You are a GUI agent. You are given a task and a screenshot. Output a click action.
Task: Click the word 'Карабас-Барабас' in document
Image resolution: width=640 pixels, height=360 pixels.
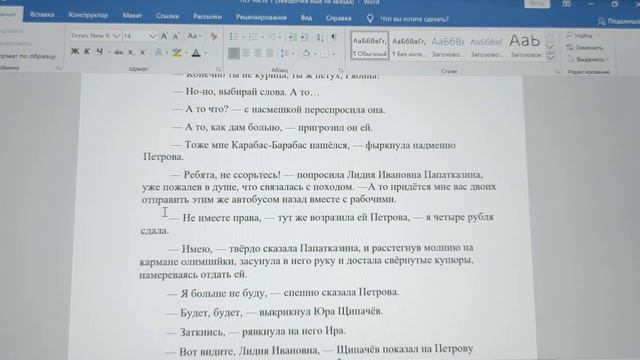269,145
